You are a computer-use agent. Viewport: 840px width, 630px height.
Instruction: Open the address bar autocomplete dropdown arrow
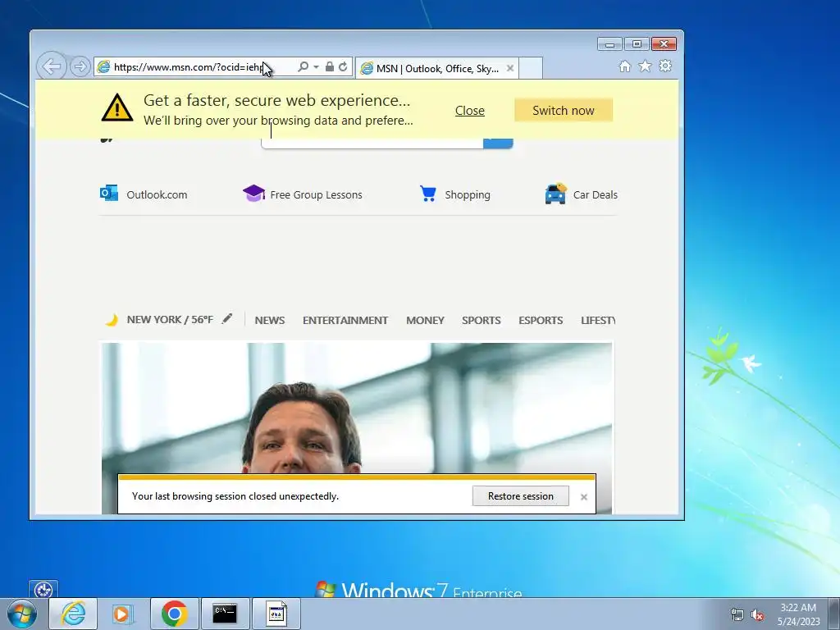tap(316, 67)
